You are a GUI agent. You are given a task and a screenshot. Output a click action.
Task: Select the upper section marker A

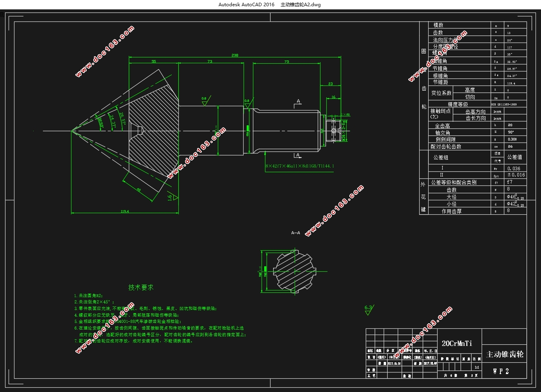pos(297,103)
